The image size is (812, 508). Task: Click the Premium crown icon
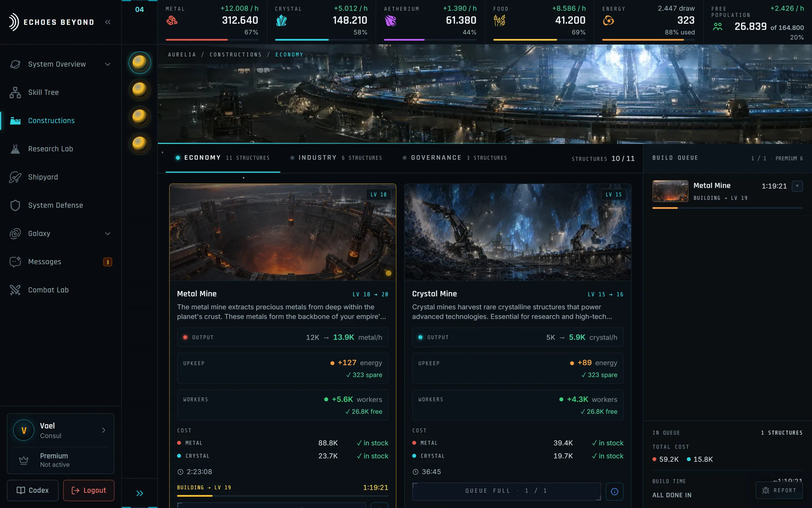click(23, 460)
